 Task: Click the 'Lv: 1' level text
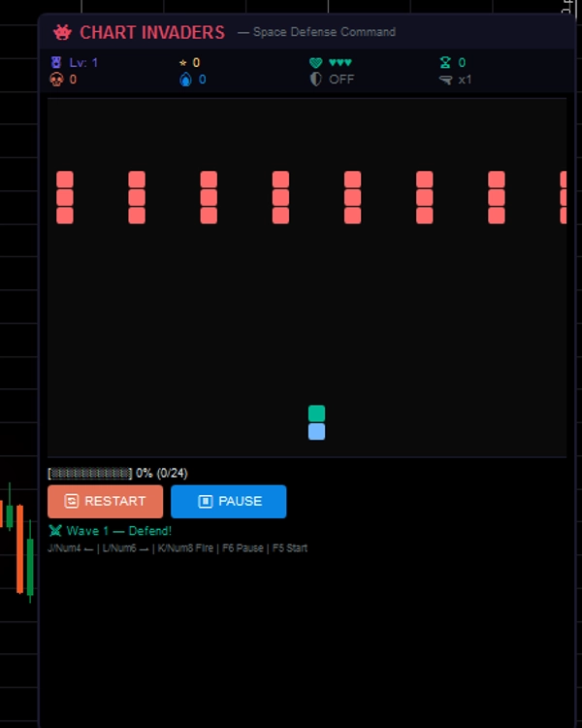(x=83, y=63)
